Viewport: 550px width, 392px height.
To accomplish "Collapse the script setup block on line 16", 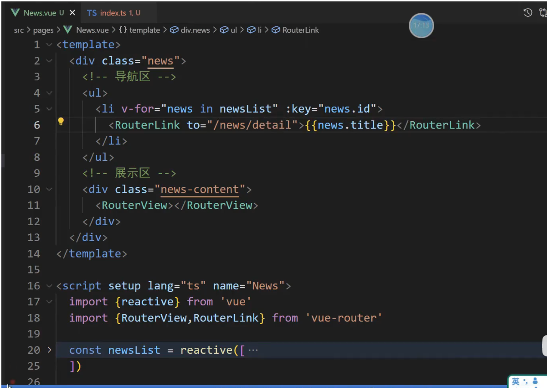I will [x=49, y=286].
